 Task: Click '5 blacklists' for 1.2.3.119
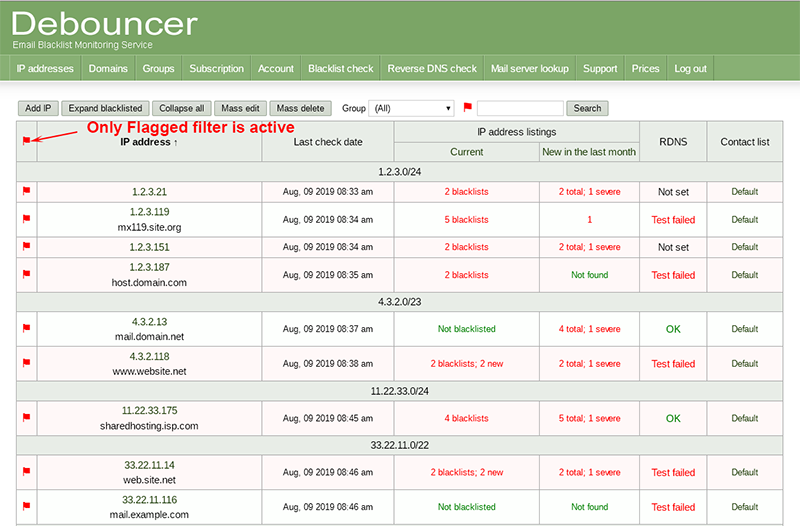point(466,220)
